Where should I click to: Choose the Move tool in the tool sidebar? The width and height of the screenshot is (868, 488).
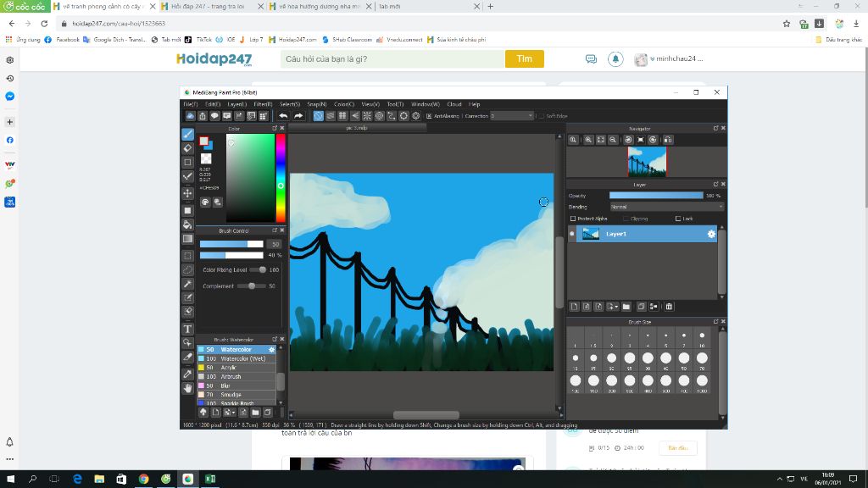point(187,193)
